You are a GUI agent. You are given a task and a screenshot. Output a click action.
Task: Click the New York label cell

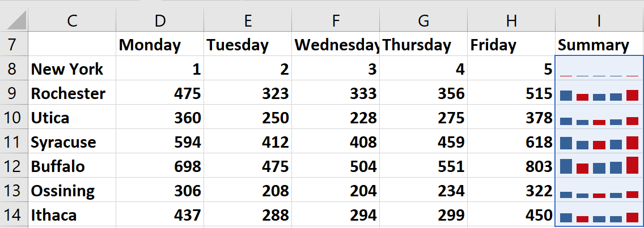click(x=71, y=70)
